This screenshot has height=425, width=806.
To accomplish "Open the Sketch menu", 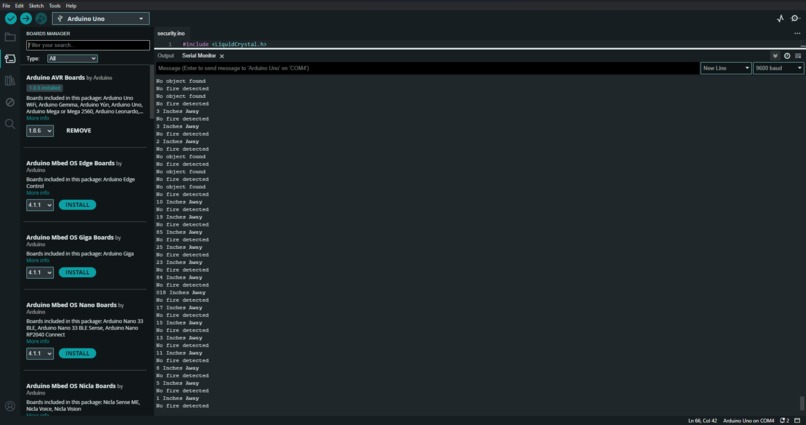I will pyautogui.click(x=36, y=6).
